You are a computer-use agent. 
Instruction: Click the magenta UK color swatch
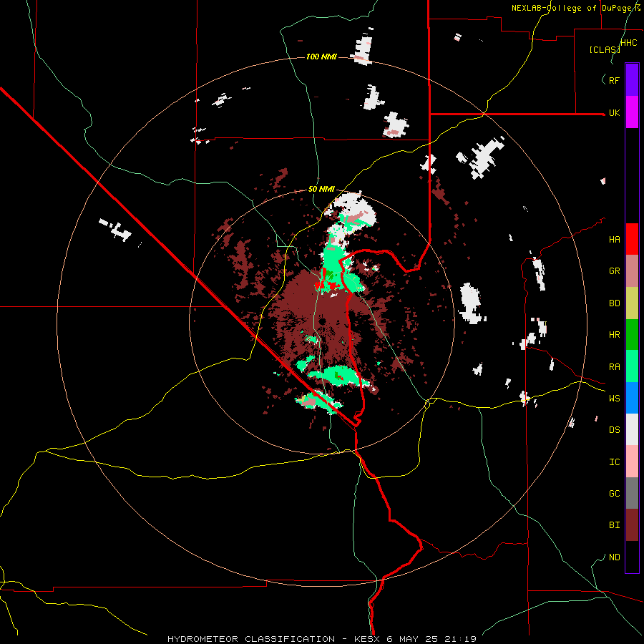tap(632, 112)
